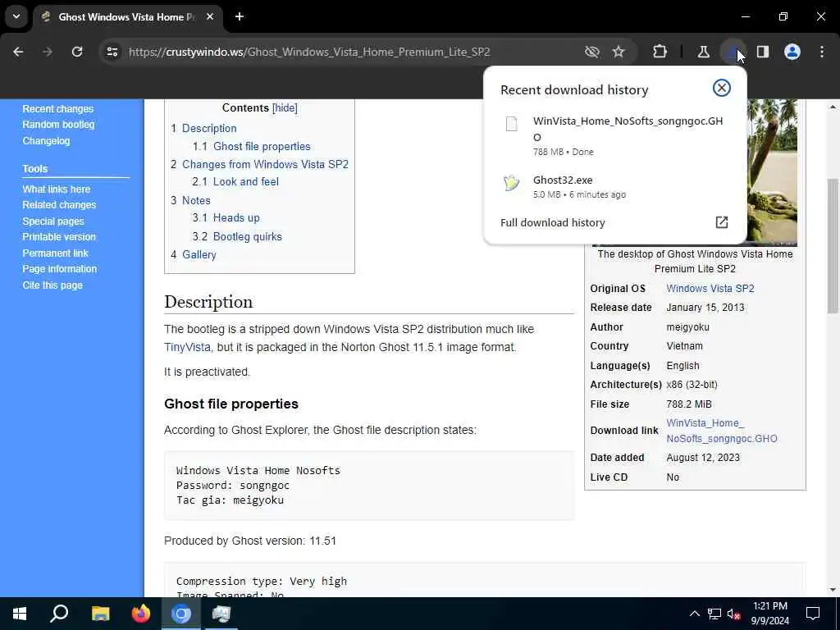Screen dimensions: 840x630
Task: Open a new tab with the plus button
Action: coord(240,16)
